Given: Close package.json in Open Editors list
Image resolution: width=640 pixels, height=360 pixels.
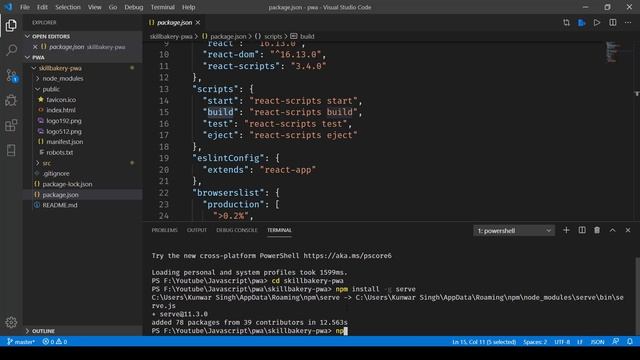Looking at the screenshot, I should (x=35, y=47).
